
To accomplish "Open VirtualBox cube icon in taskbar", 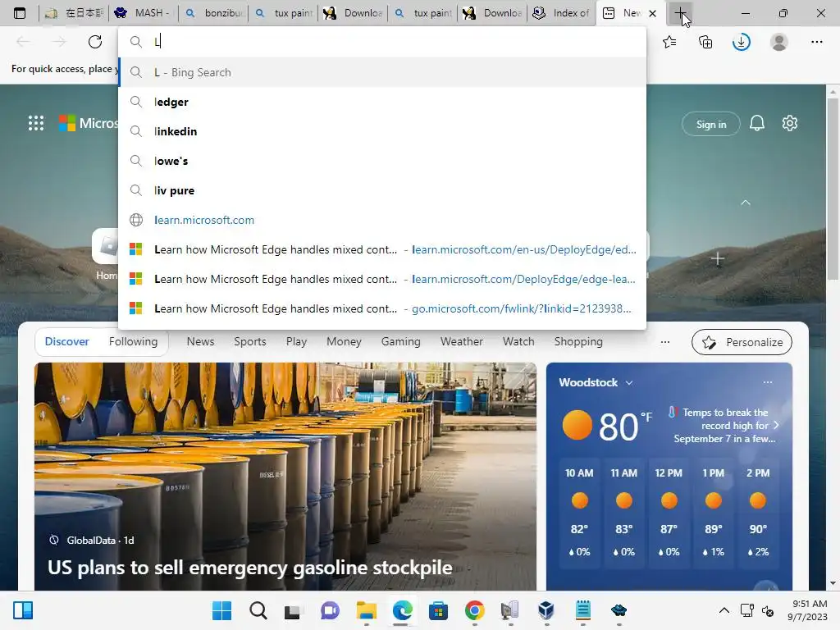I will pyautogui.click(x=546, y=610).
